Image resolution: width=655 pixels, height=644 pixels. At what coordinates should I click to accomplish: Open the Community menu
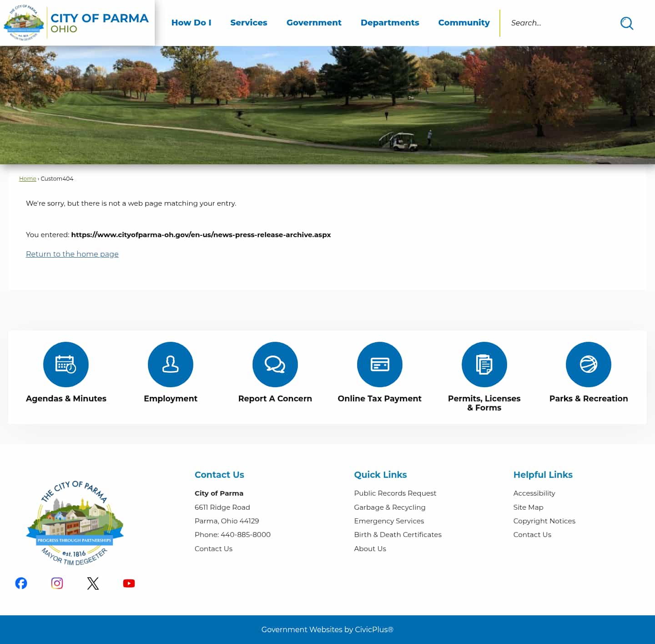pyautogui.click(x=464, y=23)
